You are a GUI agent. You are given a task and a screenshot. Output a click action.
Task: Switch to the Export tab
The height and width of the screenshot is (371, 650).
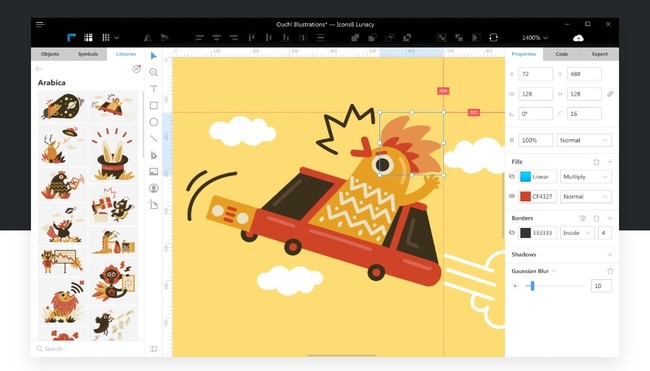point(599,54)
